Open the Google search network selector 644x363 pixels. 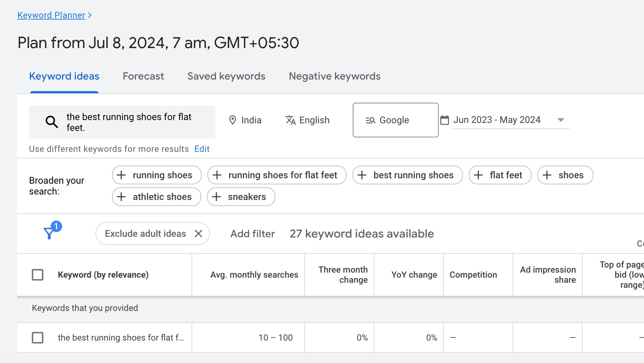point(396,120)
